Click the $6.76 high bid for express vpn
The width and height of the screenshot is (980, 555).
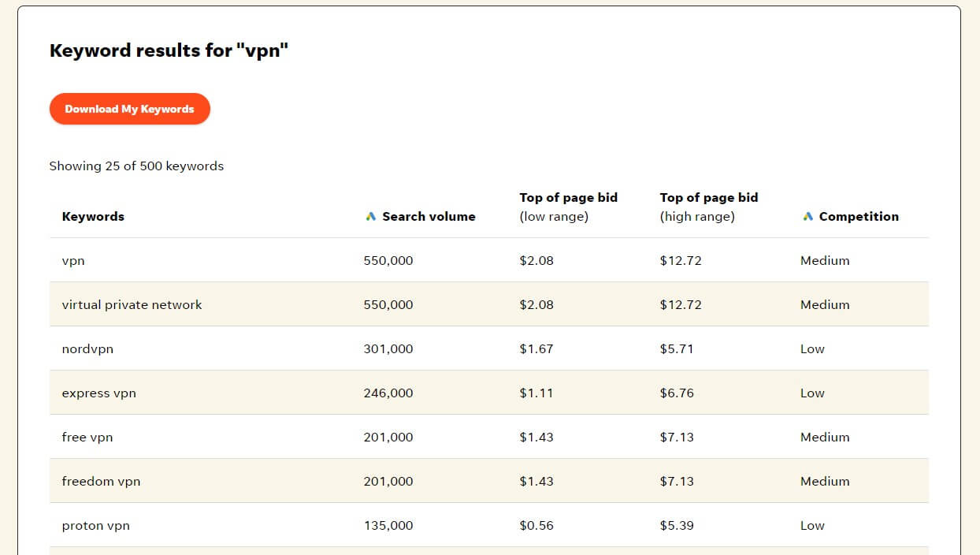pyautogui.click(x=677, y=393)
